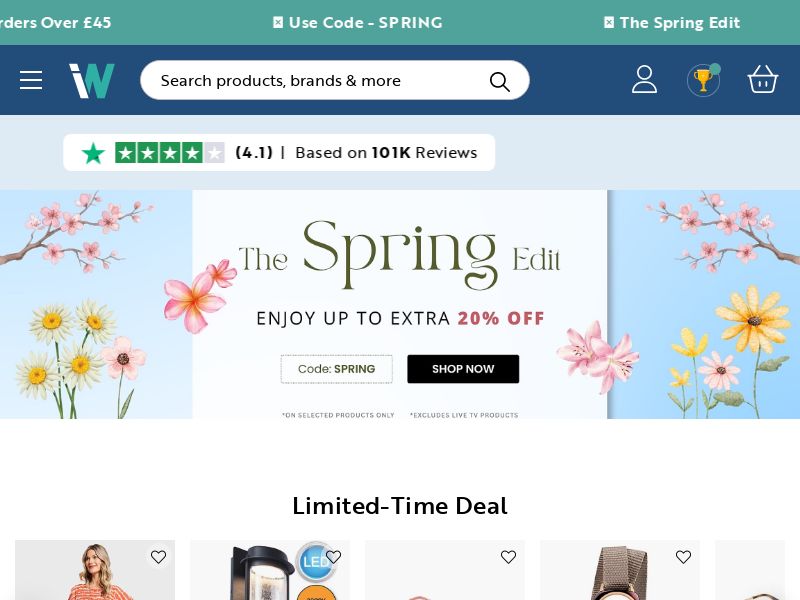Toggle the wishlist heart on the middle product

pos(508,557)
